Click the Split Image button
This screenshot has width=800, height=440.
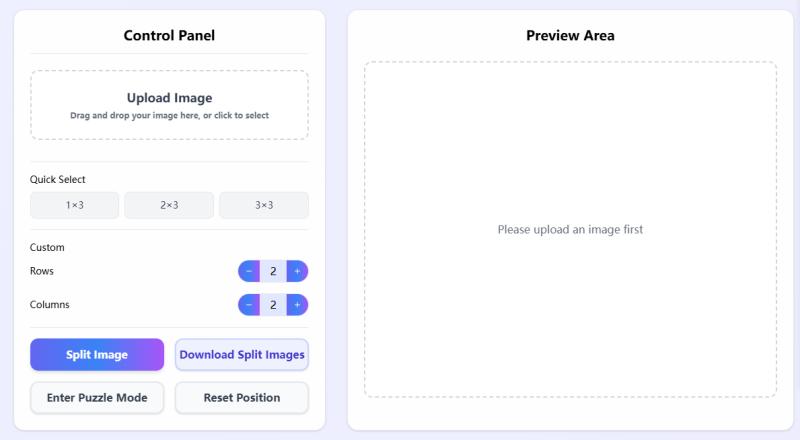[97, 355]
